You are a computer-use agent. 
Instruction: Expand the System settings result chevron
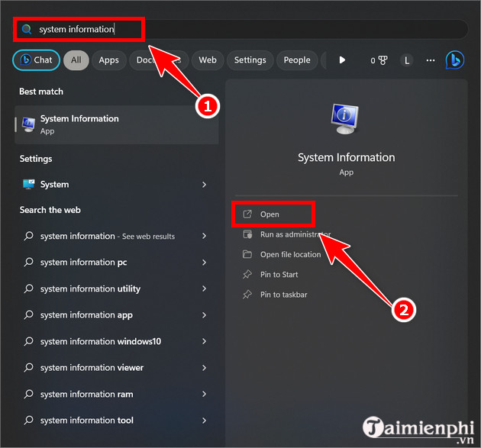coord(204,185)
